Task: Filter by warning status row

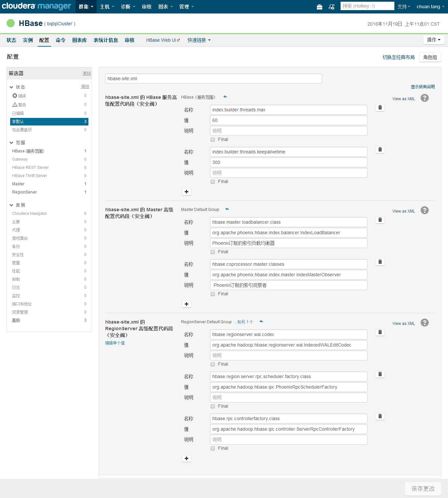Action: click(49, 104)
